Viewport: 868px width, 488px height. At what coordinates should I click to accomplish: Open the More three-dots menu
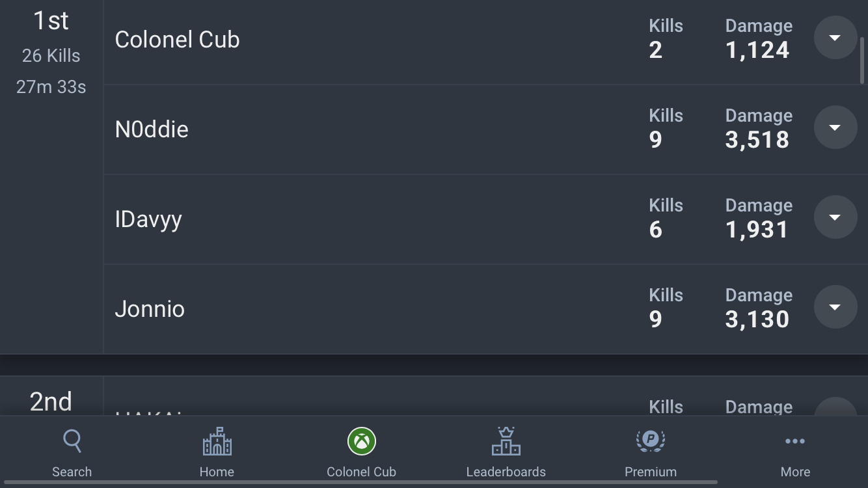[795, 441]
